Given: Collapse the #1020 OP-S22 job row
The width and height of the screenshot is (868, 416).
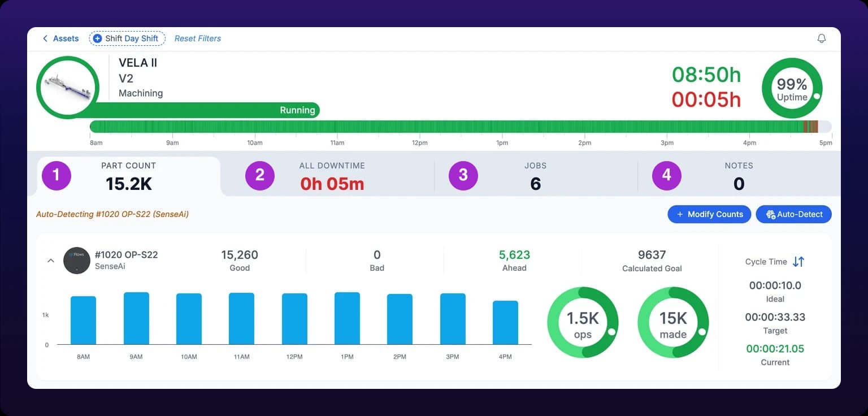Looking at the screenshot, I should pyautogui.click(x=51, y=261).
